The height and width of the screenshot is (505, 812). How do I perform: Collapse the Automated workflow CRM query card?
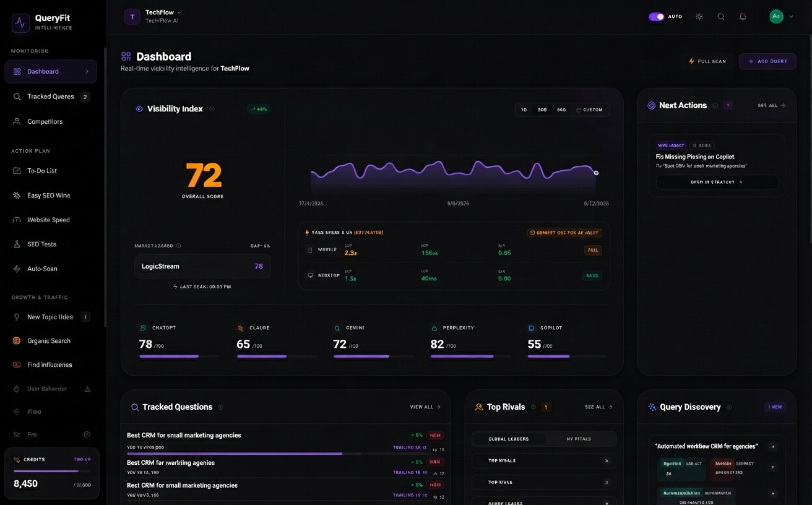[772, 446]
